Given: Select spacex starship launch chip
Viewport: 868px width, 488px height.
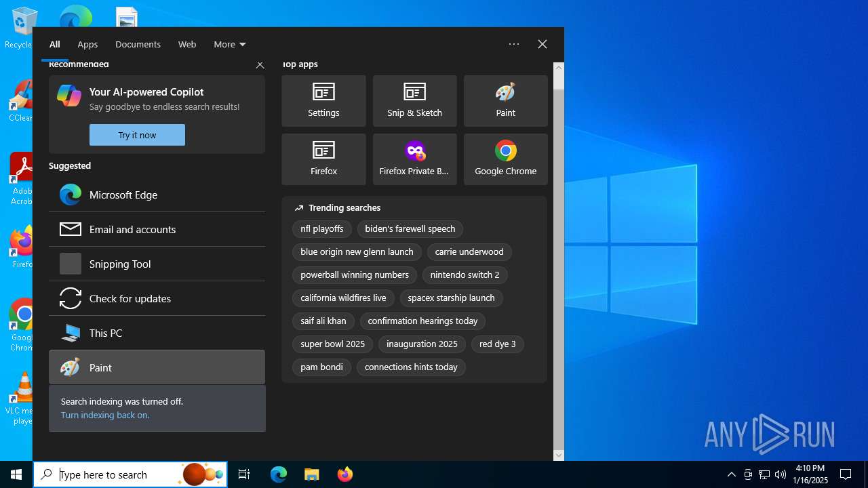Looking at the screenshot, I should [x=451, y=298].
